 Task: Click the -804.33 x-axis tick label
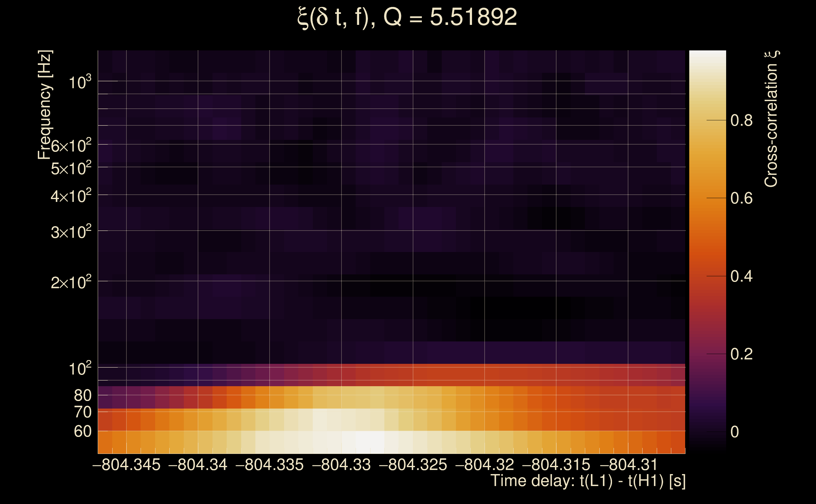(x=341, y=465)
